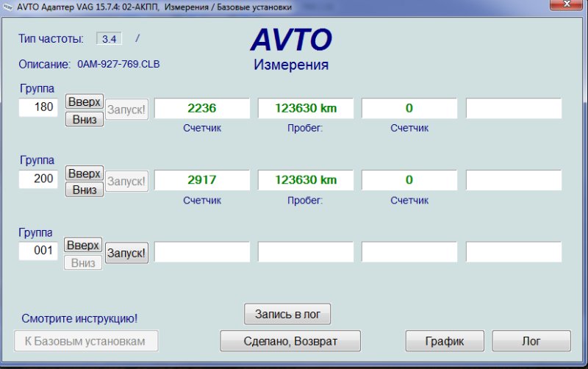Click the Смотрите инструкцию! text

click(x=79, y=318)
